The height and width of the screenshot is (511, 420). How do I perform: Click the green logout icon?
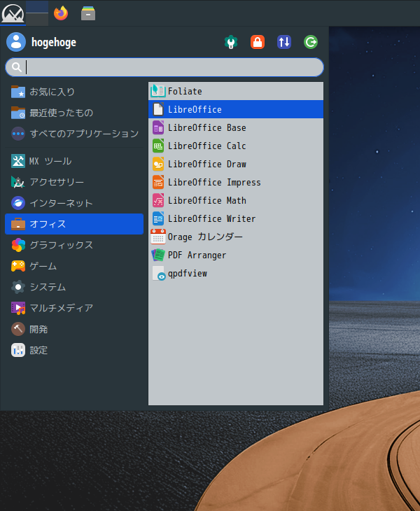coord(311,42)
